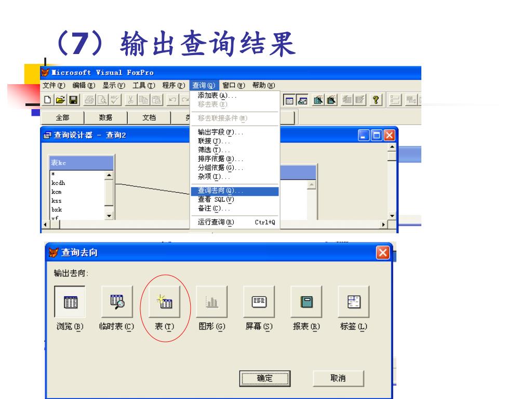
Task: Choose 添加表(A)... from query menu
Action: pos(235,96)
